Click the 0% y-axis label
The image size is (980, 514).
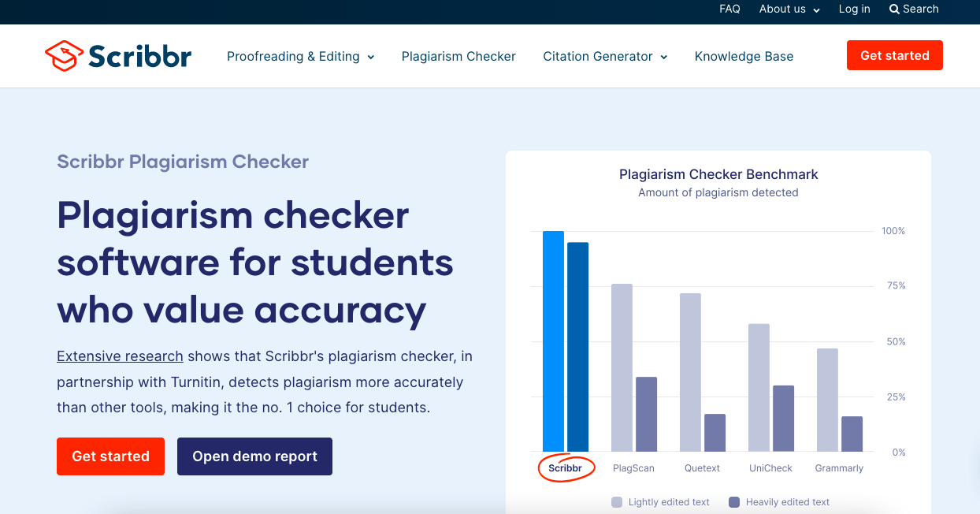[899, 453]
